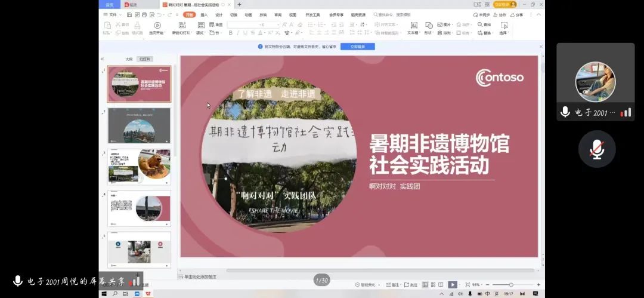Image resolution: width=644 pixels, height=298 pixels.
Task: Click the Format Painter (格式刷) brush
Action: (x=137, y=26)
